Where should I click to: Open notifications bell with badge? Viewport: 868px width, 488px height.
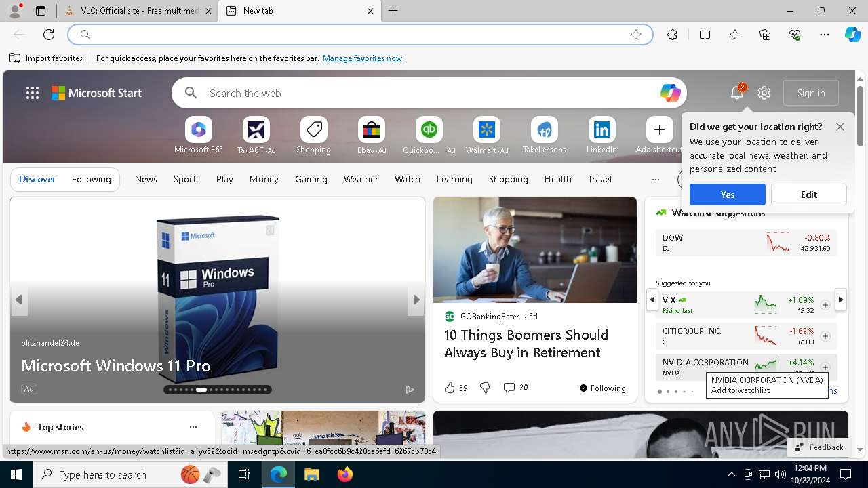pyautogui.click(x=737, y=93)
